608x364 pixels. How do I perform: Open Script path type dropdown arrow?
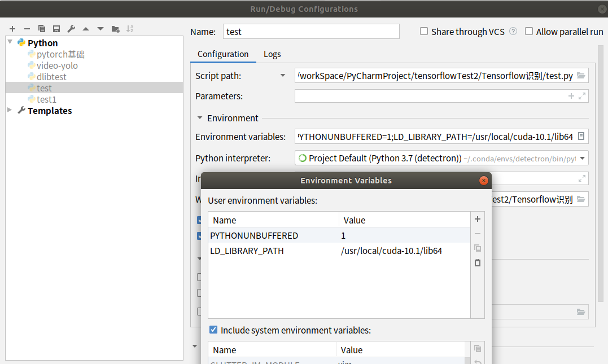283,76
